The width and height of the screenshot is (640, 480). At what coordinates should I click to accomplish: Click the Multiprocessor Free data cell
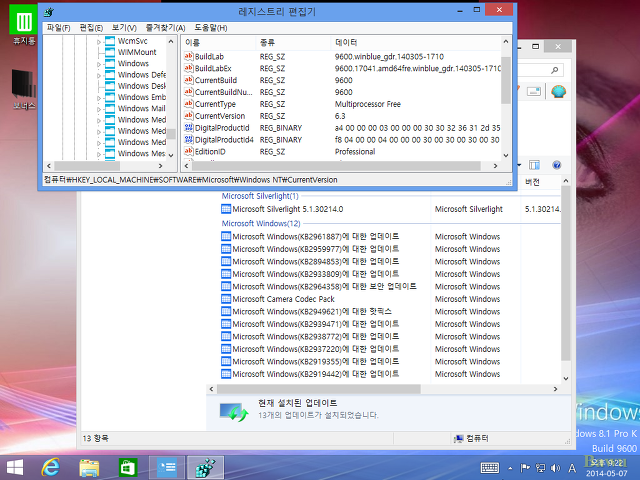tap(368, 104)
